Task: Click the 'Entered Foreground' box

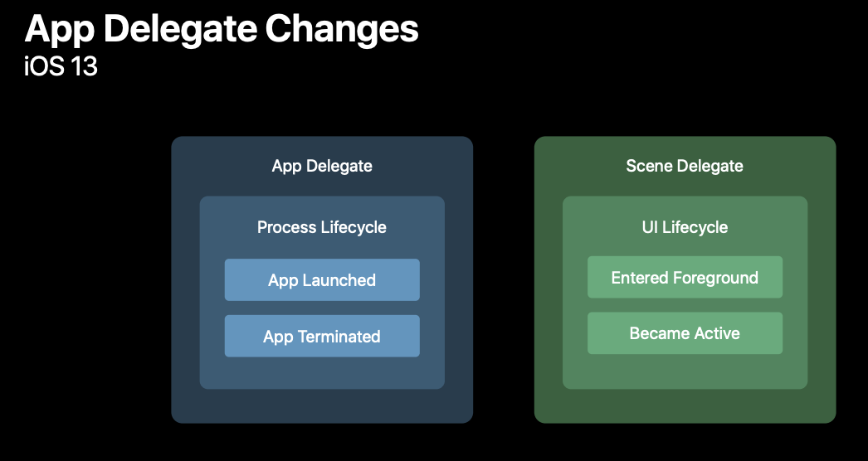Action: pyautogui.click(x=685, y=277)
